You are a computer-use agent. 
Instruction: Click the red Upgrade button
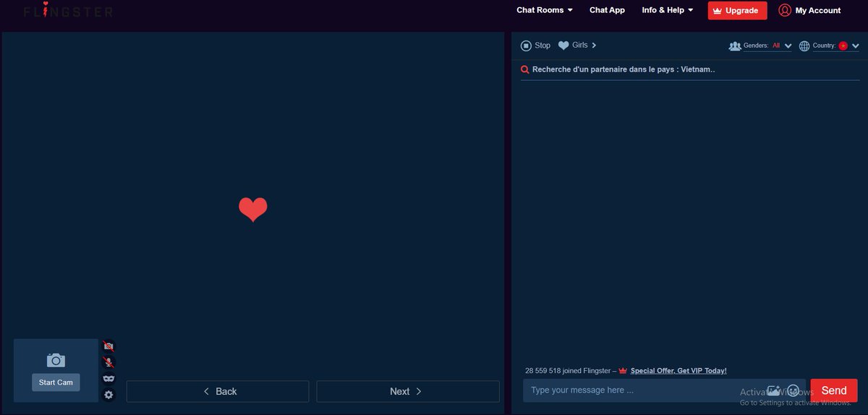(x=737, y=11)
